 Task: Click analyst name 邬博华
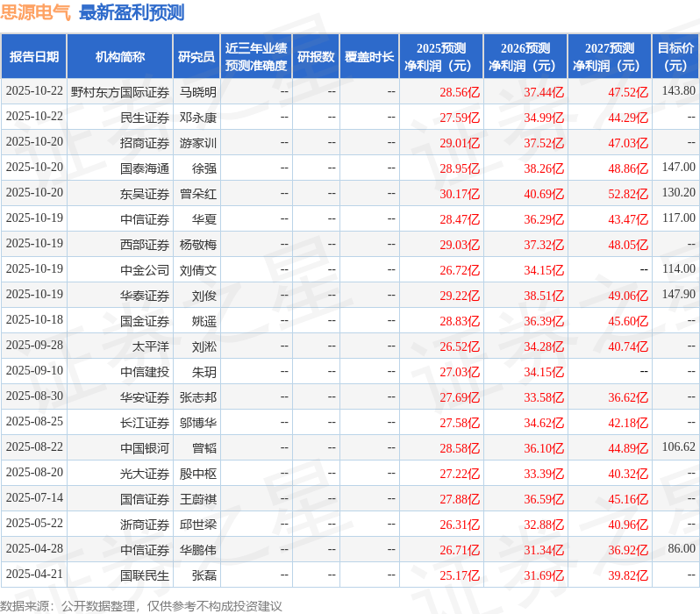[x=197, y=423]
